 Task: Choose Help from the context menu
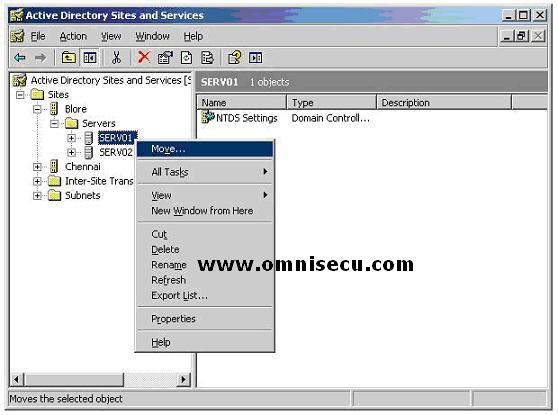coord(205,342)
